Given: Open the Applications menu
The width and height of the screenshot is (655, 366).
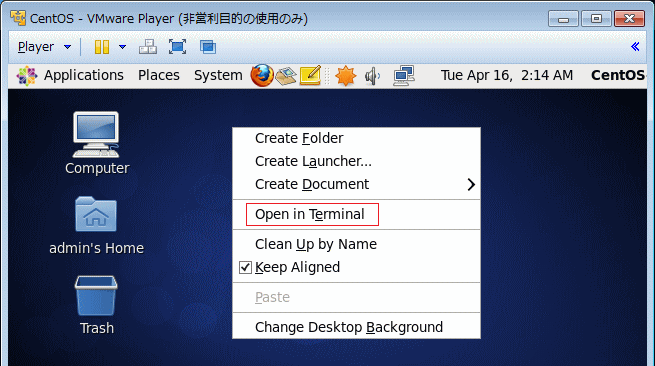Looking at the screenshot, I should pyautogui.click(x=84, y=75).
